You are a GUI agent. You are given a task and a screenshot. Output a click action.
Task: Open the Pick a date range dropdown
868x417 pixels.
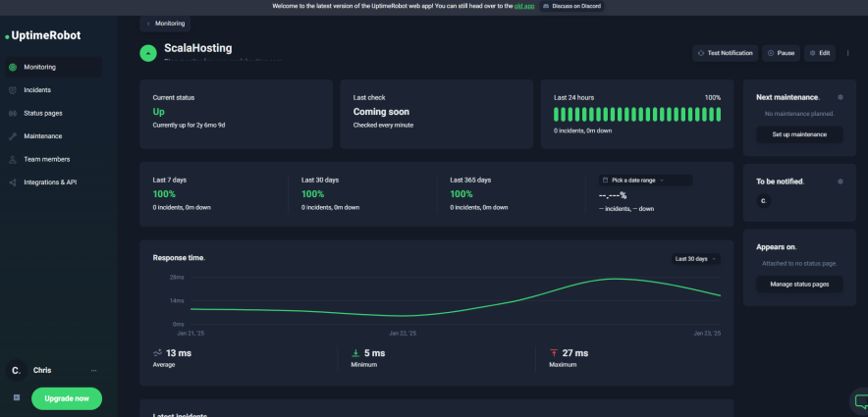point(644,181)
